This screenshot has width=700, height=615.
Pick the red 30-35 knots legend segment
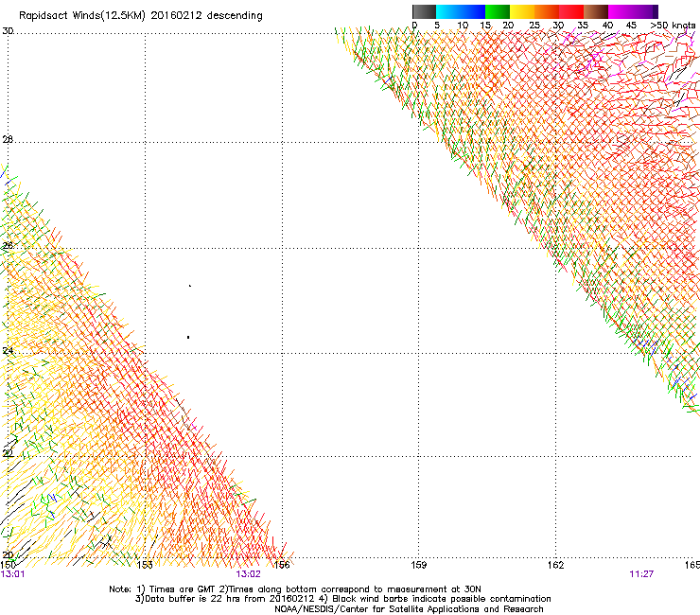pyautogui.click(x=571, y=11)
